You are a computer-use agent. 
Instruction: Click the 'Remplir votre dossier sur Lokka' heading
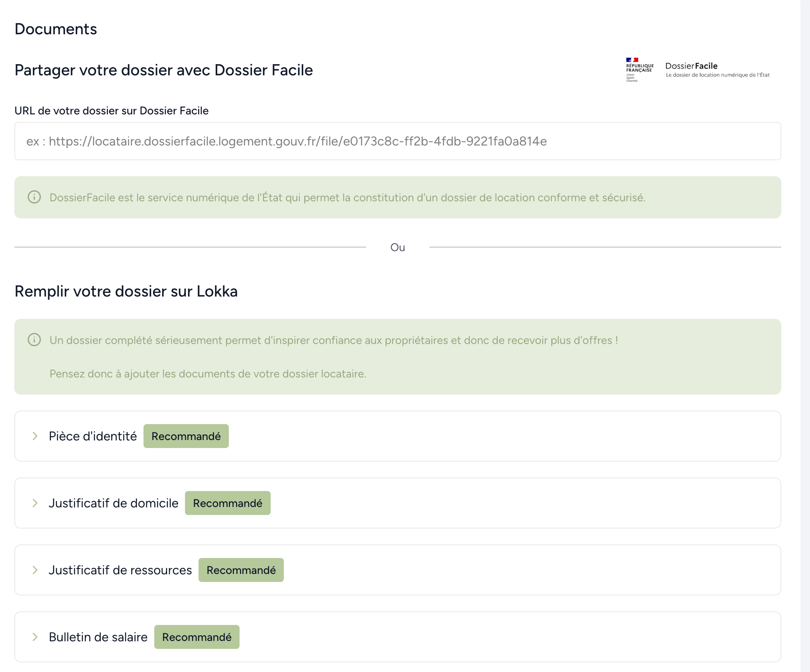pos(126,291)
